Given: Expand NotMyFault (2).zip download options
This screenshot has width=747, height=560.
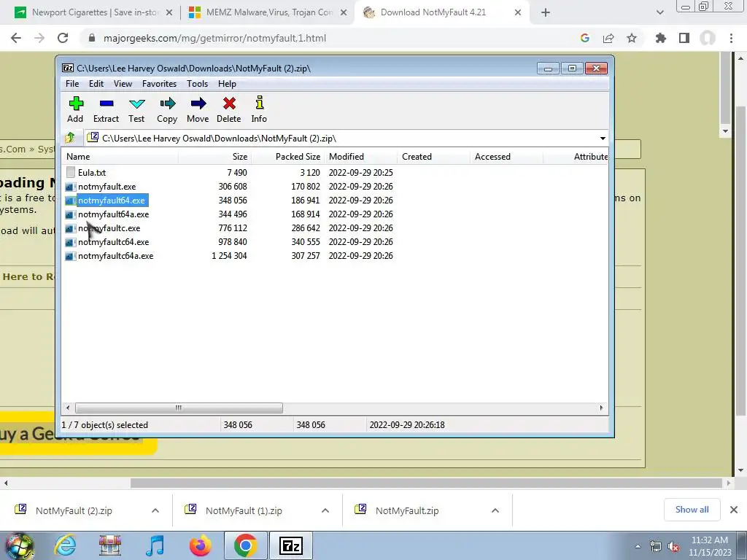Looking at the screenshot, I should pos(155,510).
